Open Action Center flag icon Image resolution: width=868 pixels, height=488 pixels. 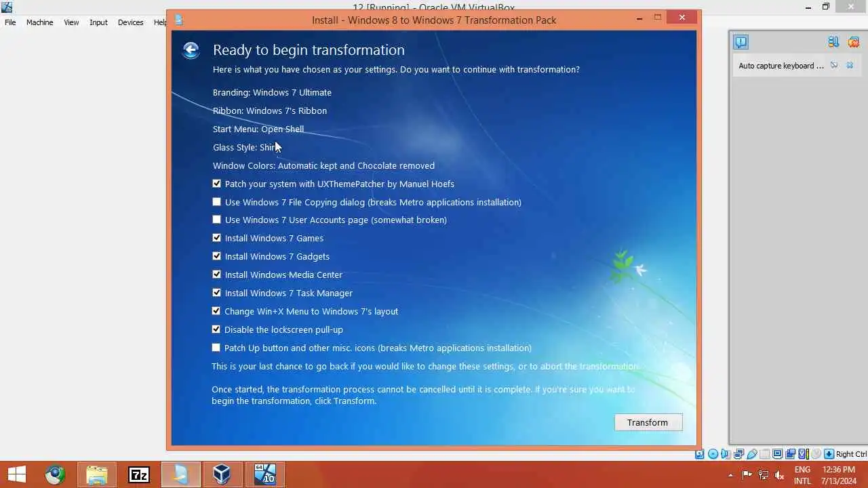click(x=747, y=475)
